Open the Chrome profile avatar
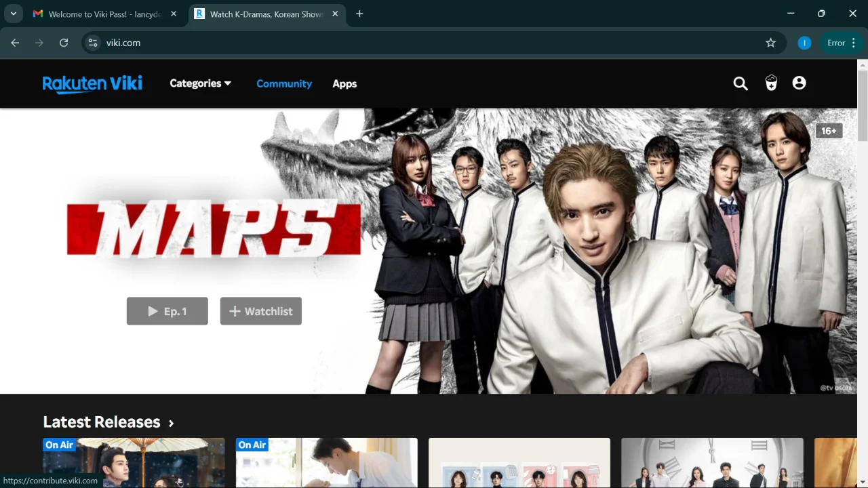Screen dimensions: 868x488 pyautogui.click(x=804, y=43)
